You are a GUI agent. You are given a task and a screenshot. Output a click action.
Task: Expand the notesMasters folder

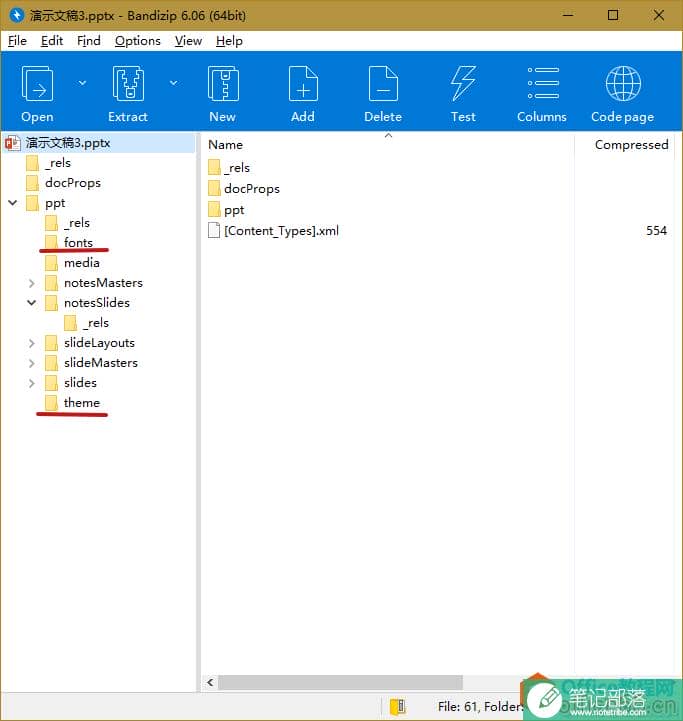click(31, 283)
